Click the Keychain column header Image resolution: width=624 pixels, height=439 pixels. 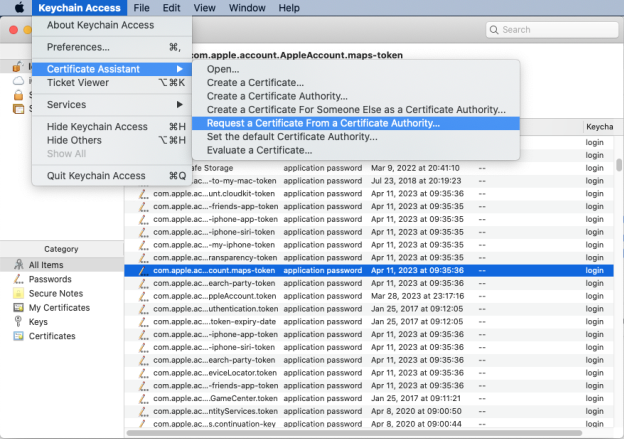[599, 127]
